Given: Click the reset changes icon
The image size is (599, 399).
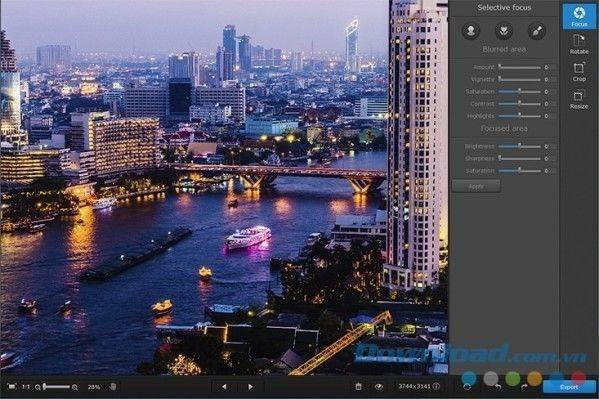Looking at the screenshot, I should tap(467, 387).
